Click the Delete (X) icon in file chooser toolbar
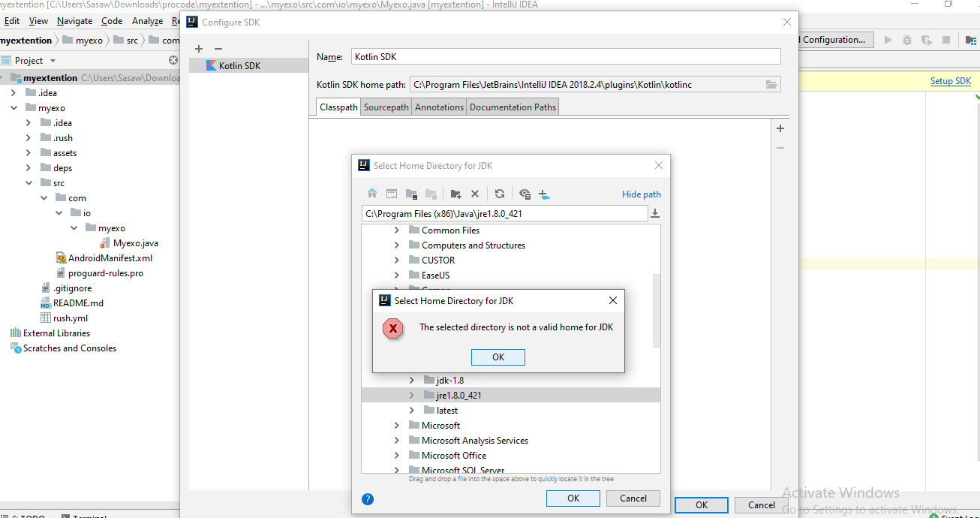Screen dimensions: 980x518 (x=475, y=194)
